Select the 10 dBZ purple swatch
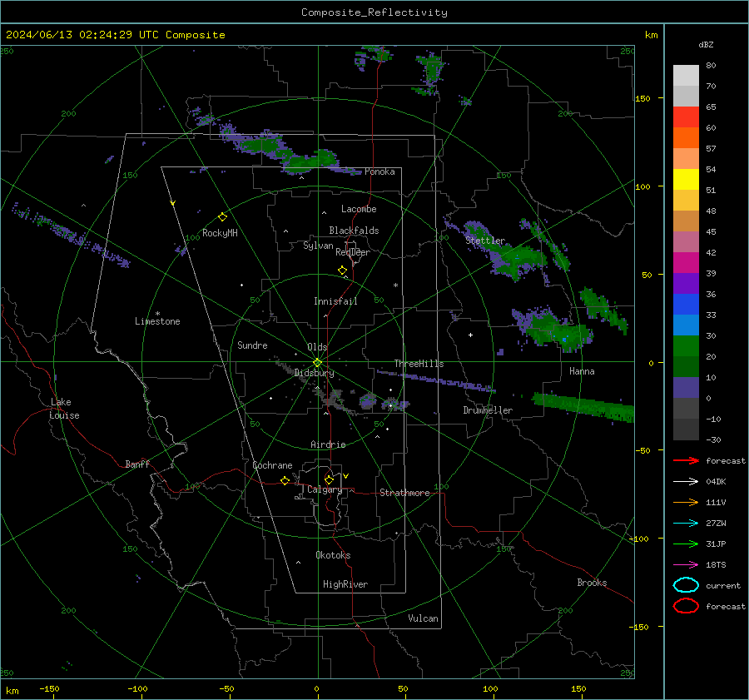The image size is (749, 700). coord(686,387)
